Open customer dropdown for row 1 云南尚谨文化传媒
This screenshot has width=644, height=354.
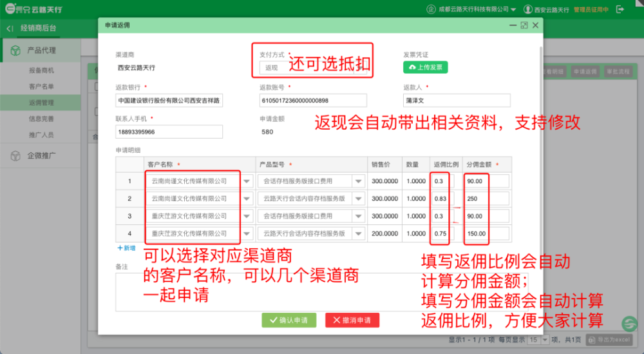(247, 181)
